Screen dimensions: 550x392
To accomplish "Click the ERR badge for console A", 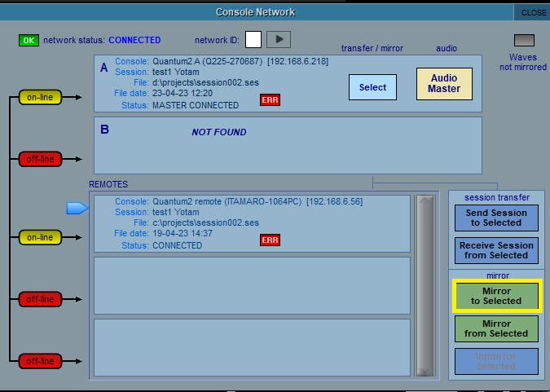I will click(270, 100).
